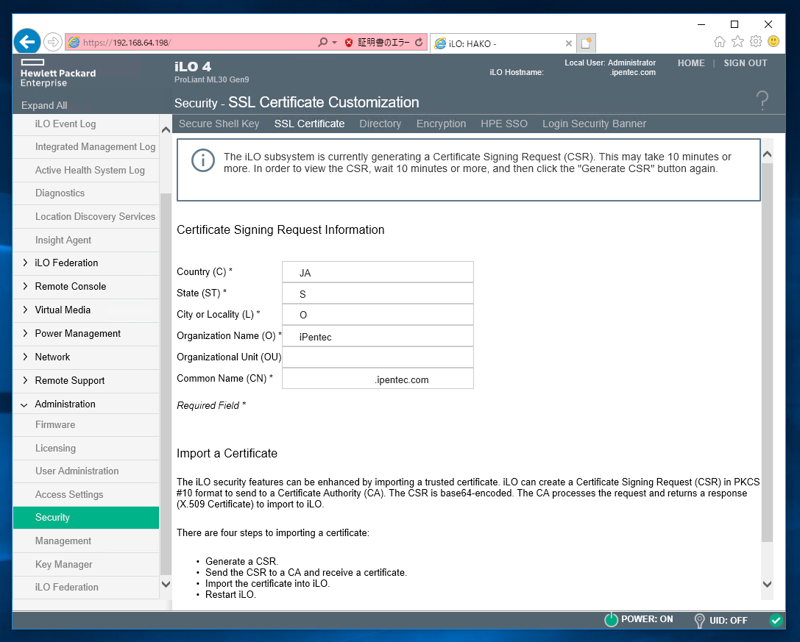The width and height of the screenshot is (800, 642).
Task: Click the Hewlett Packard Enterprise logo
Action: tap(58, 73)
